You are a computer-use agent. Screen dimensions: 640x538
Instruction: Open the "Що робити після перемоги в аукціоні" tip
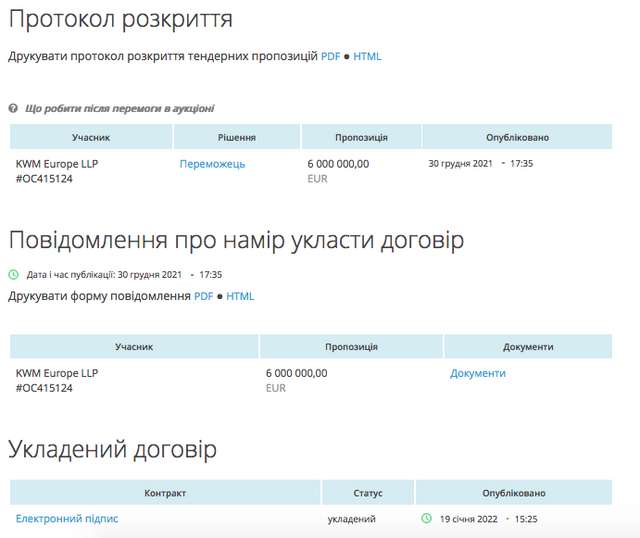coord(119,108)
